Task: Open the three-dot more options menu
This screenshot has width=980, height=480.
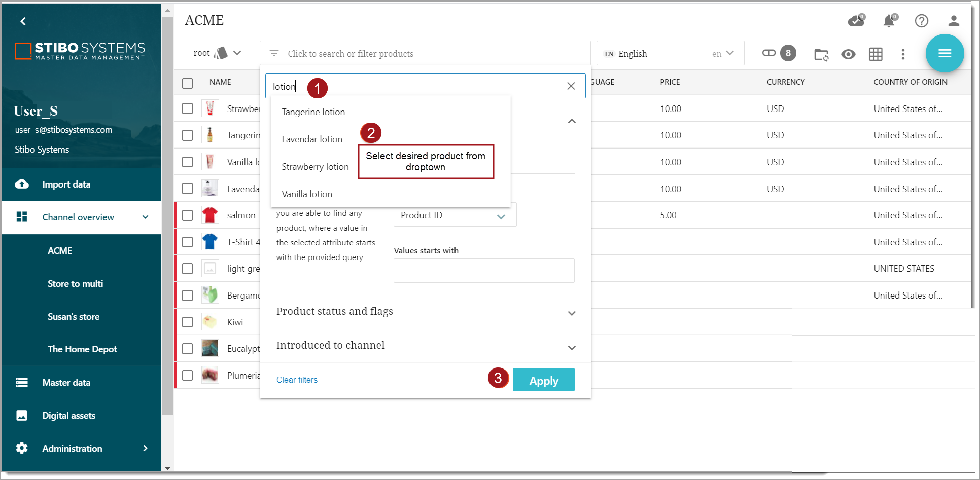Action: pyautogui.click(x=903, y=54)
